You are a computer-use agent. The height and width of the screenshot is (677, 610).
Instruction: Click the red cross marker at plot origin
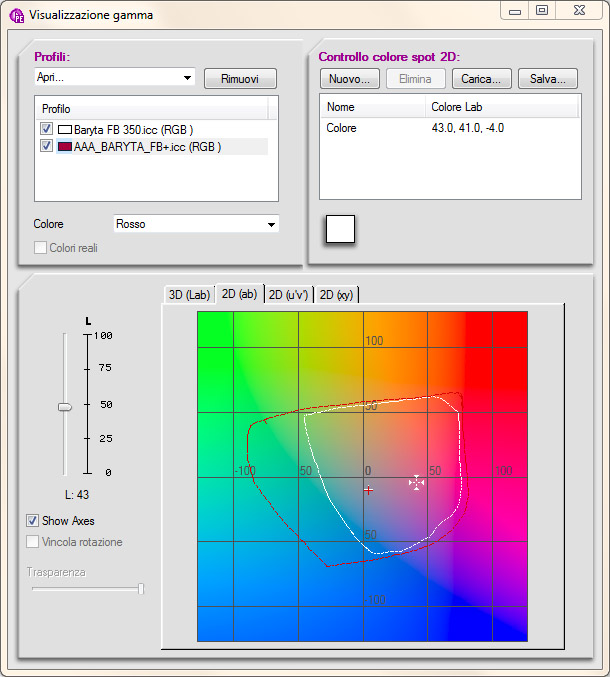click(x=368, y=490)
